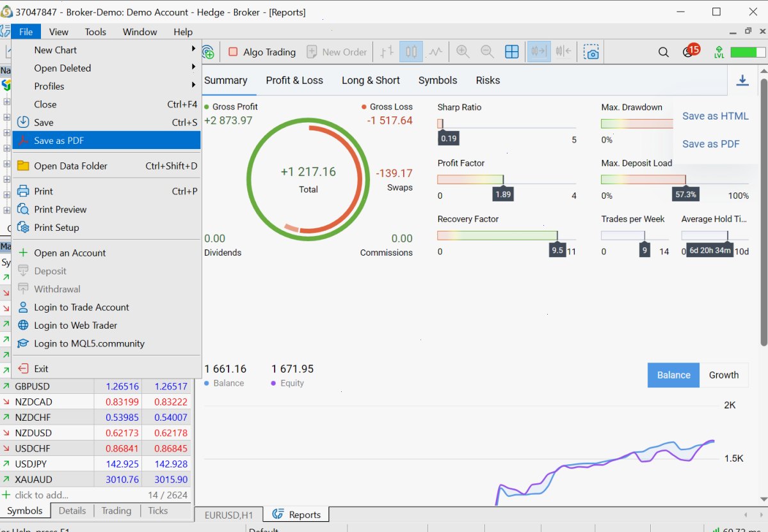The width and height of the screenshot is (768, 532).
Task: Click the report download arrow icon
Action: pyautogui.click(x=742, y=80)
